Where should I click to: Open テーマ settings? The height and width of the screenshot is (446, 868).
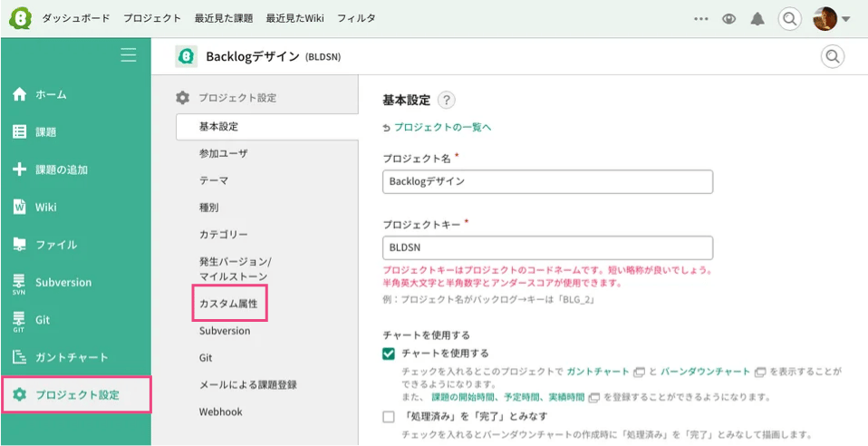click(x=214, y=180)
